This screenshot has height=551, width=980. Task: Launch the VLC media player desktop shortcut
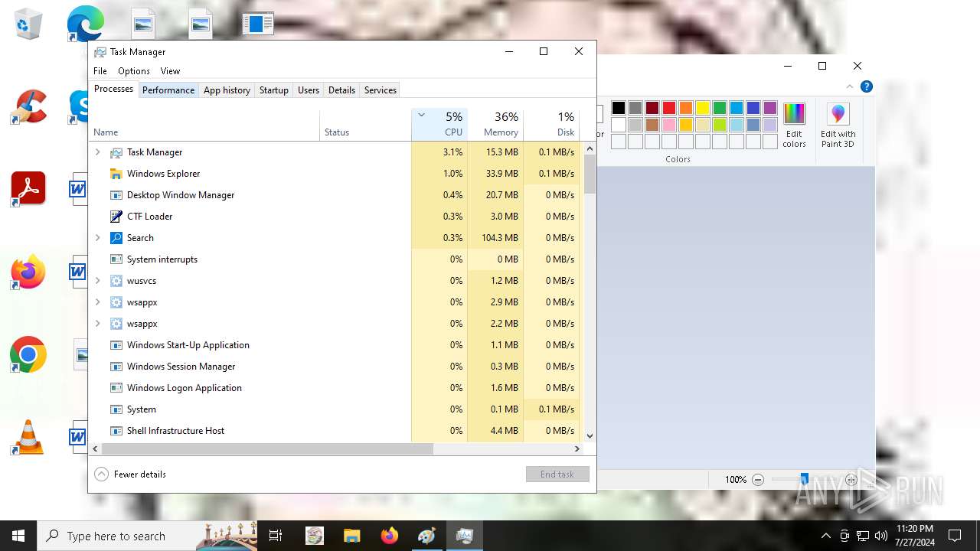[x=28, y=437]
